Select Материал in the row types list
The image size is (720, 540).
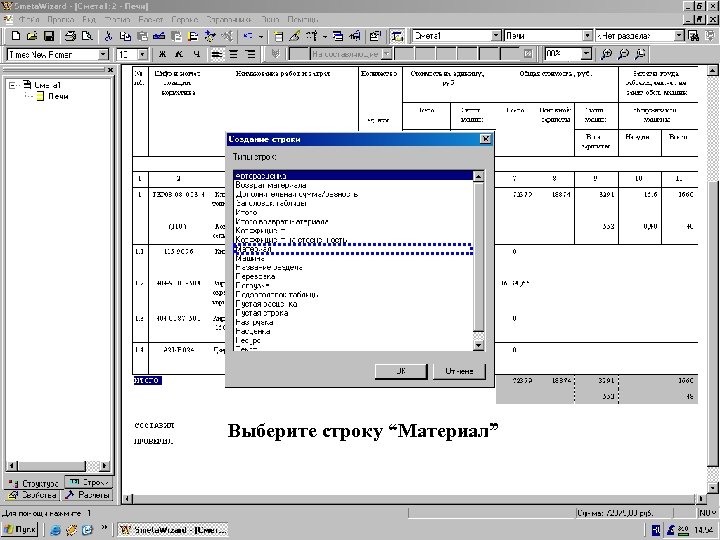point(353,249)
